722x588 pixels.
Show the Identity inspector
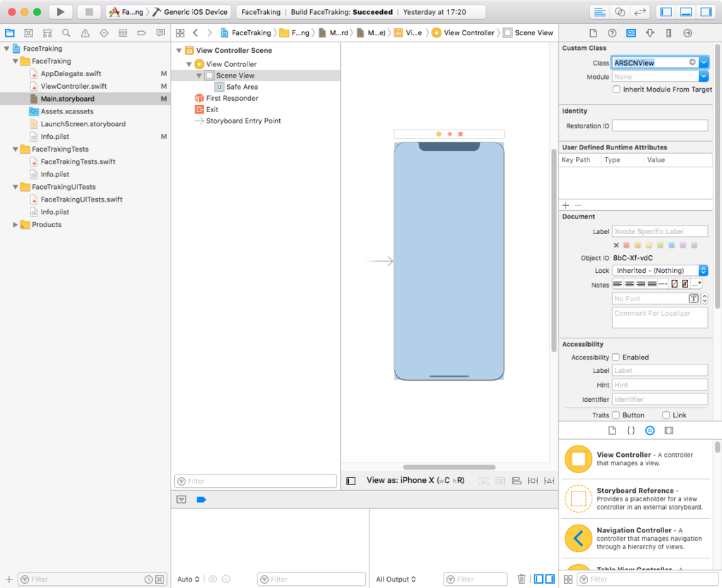[631, 33]
